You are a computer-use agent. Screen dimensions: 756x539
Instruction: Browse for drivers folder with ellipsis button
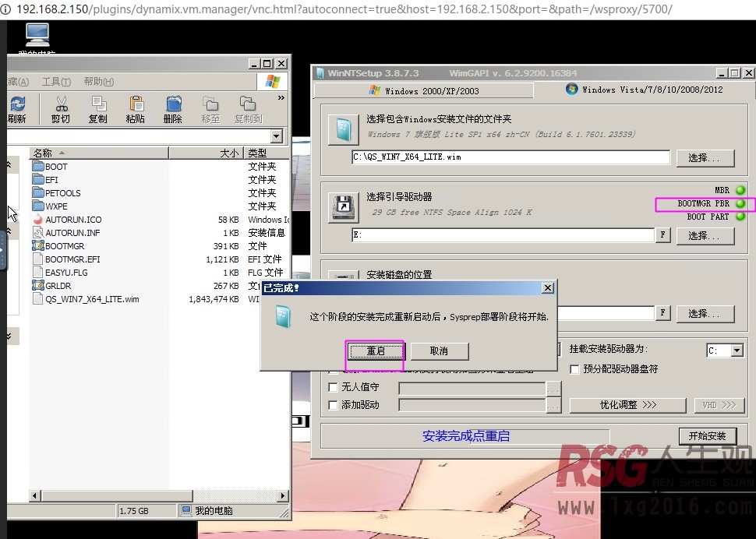coord(553,406)
